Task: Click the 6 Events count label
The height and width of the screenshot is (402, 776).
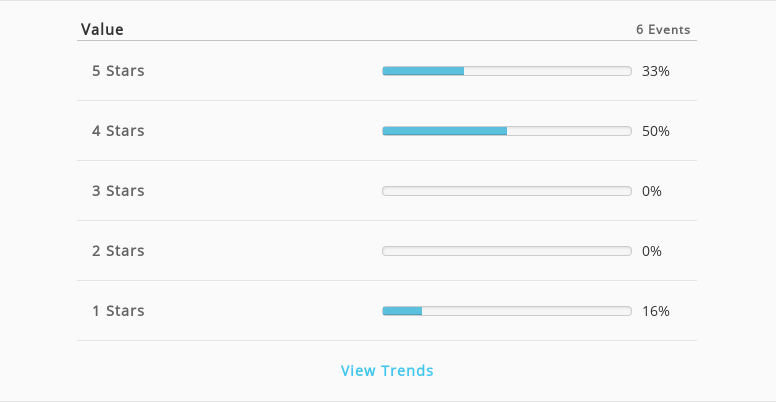Action: pyautogui.click(x=663, y=30)
